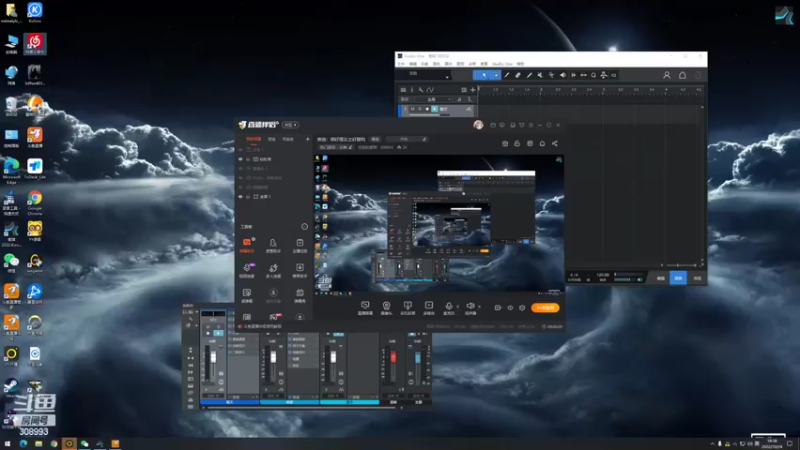The height and width of the screenshot is (450, 800).
Task: Click the blue main output fader in mixer
Action: (417, 357)
